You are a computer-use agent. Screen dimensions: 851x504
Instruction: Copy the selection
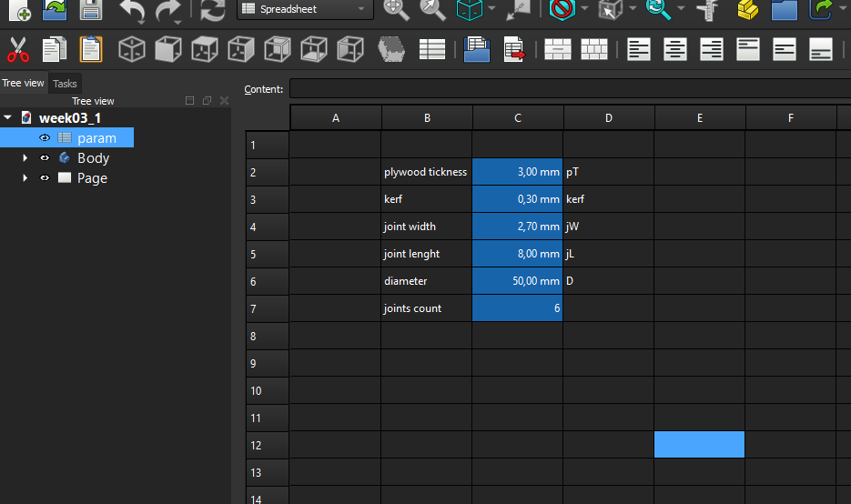click(x=55, y=49)
